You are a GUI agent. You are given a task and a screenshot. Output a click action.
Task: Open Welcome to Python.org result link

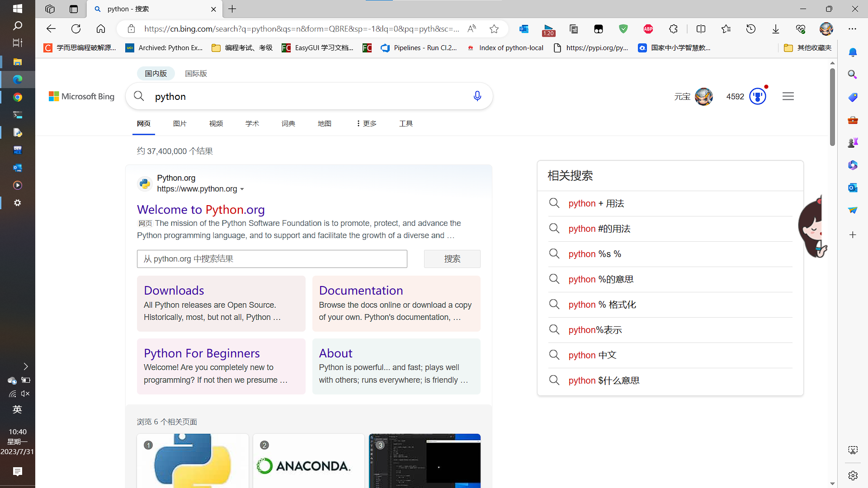coord(201,210)
